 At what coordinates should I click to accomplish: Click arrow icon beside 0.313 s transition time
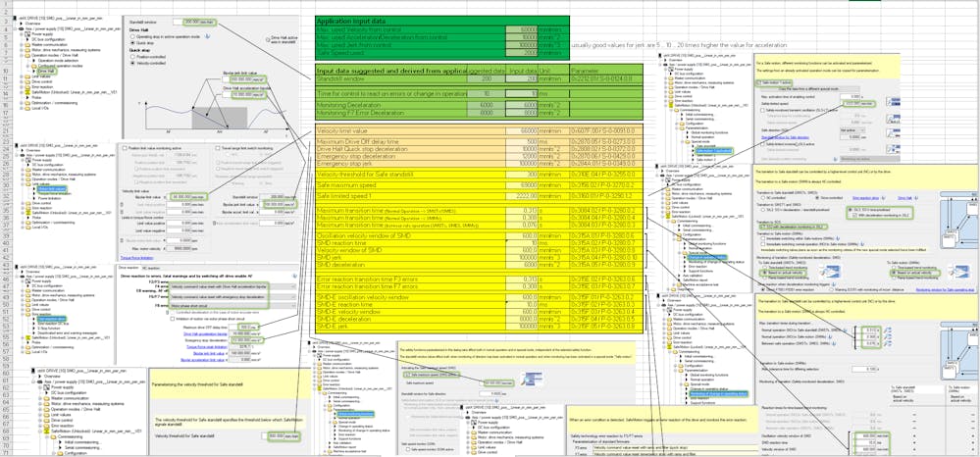click(x=888, y=330)
